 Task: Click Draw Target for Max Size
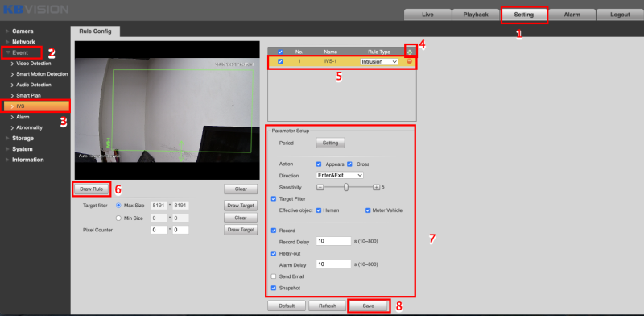click(x=241, y=206)
